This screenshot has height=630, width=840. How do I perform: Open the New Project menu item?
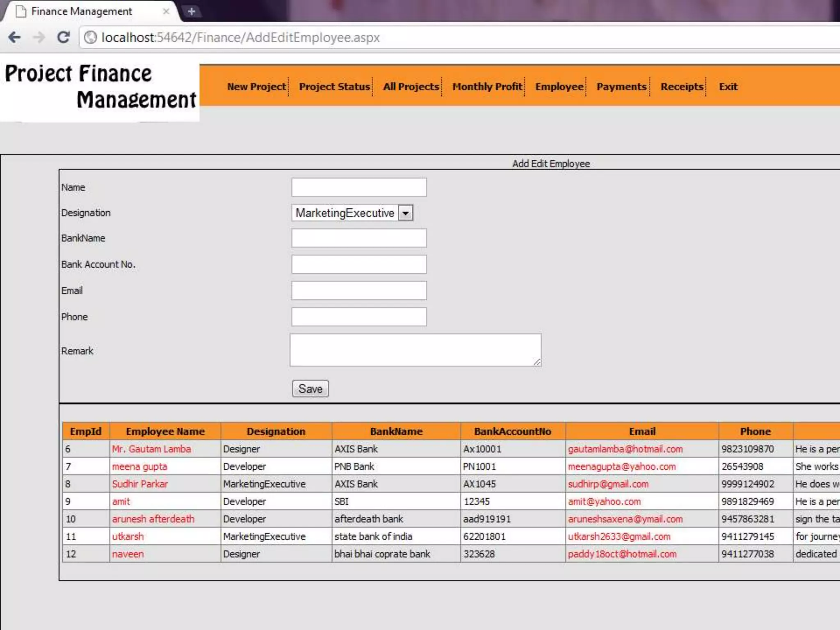[x=256, y=87]
